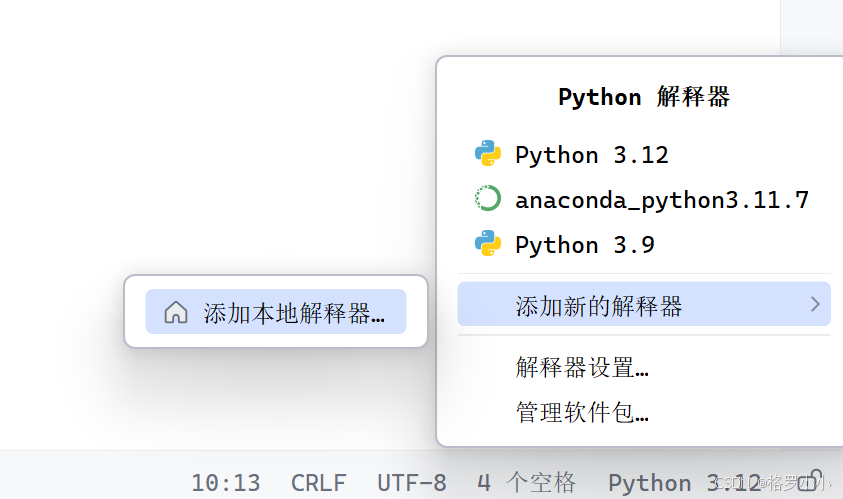Expand the chevron arrow on 添加新的解释器
The width and height of the screenshot is (843, 499).
816,304
